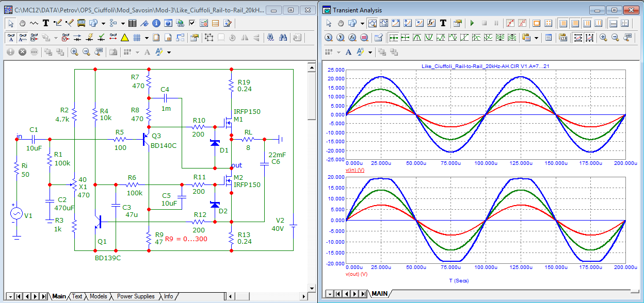Open the Power Supplies tab
Image resolution: width=644 pixels, height=303 pixels.
coord(135,296)
